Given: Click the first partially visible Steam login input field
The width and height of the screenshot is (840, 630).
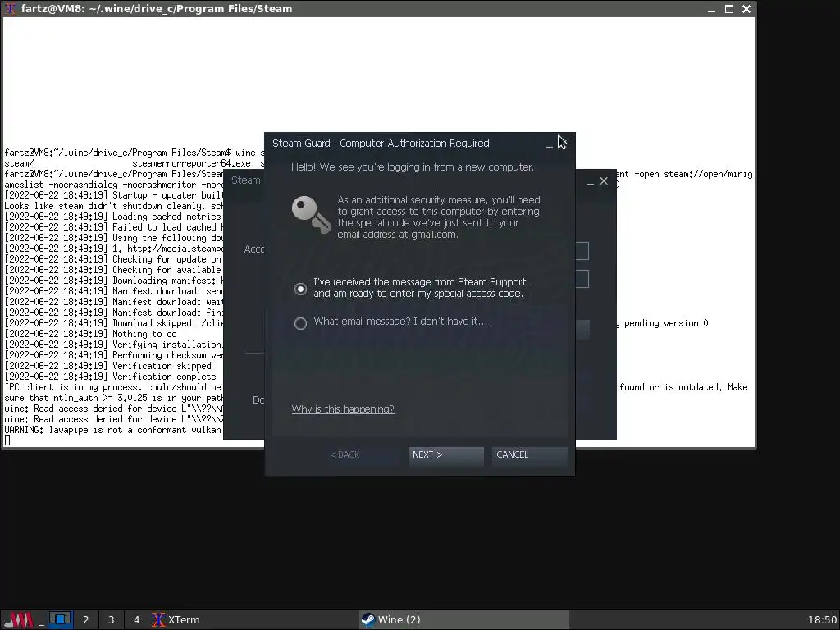Looking at the screenshot, I should (582, 251).
